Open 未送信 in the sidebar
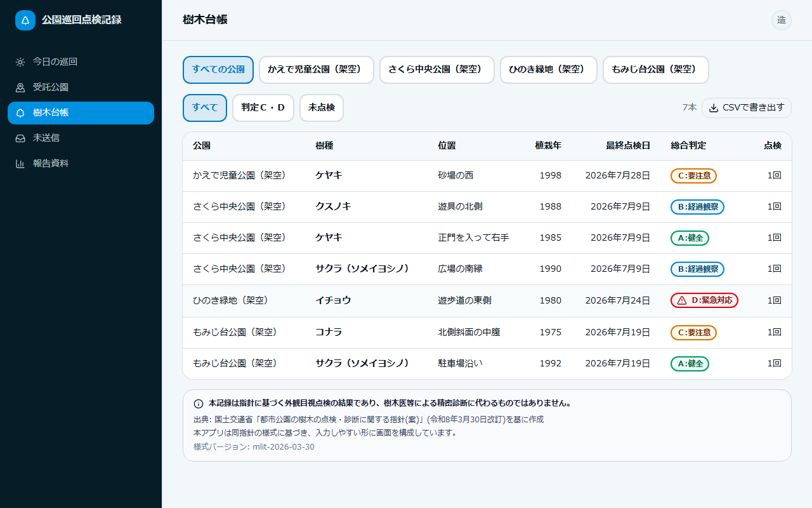The image size is (812, 508). (81, 138)
